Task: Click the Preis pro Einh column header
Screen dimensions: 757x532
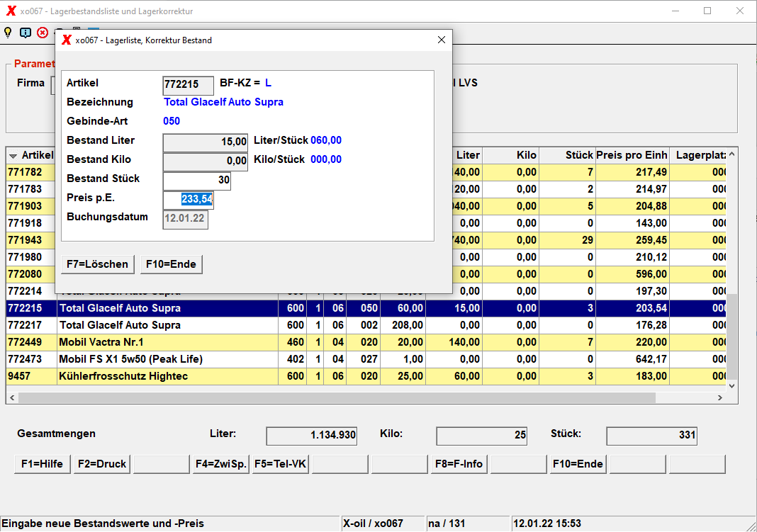Action: coord(632,155)
